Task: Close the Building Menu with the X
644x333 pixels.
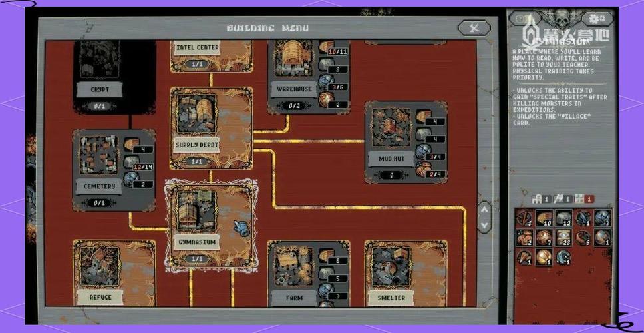Action: [474, 28]
